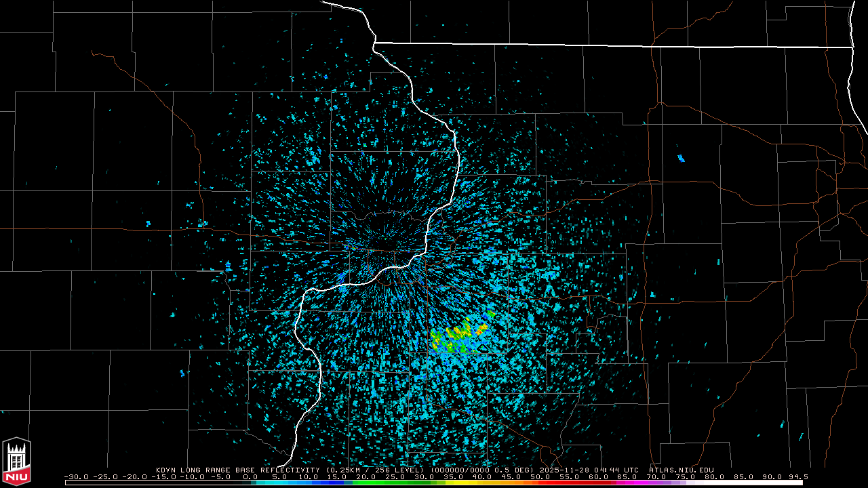Click the white segment of the color bar

tap(746, 483)
